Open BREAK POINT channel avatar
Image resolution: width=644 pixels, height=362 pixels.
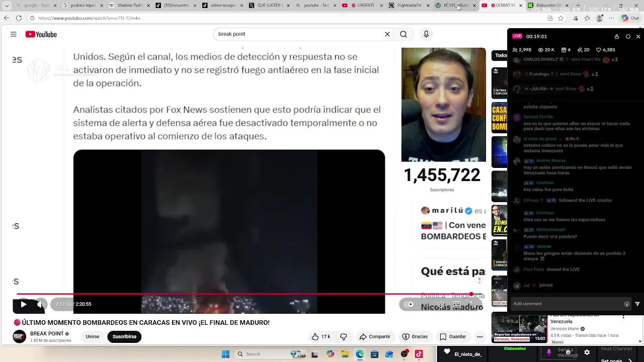(20, 336)
